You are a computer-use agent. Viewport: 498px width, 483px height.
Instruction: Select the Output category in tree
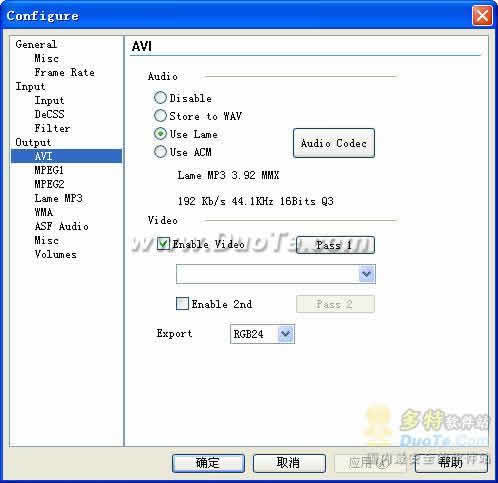33,142
